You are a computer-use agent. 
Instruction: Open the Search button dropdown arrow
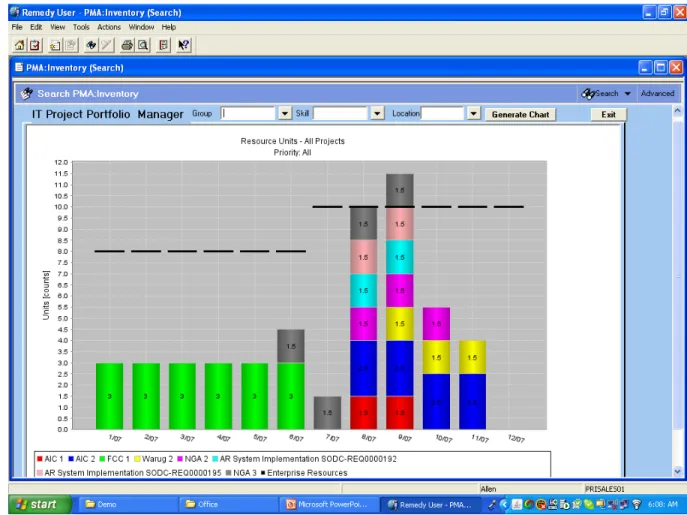pos(627,93)
